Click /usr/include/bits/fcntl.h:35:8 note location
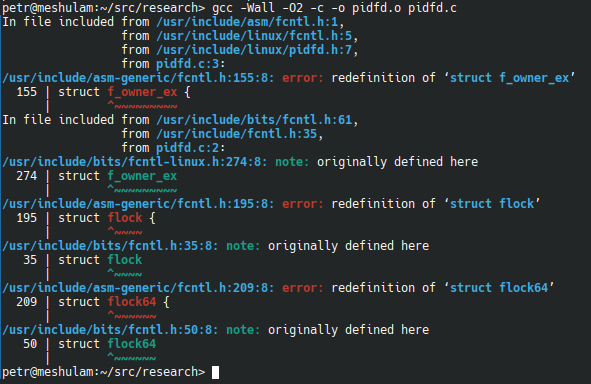The height and width of the screenshot is (384, 591). click(110, 246)
